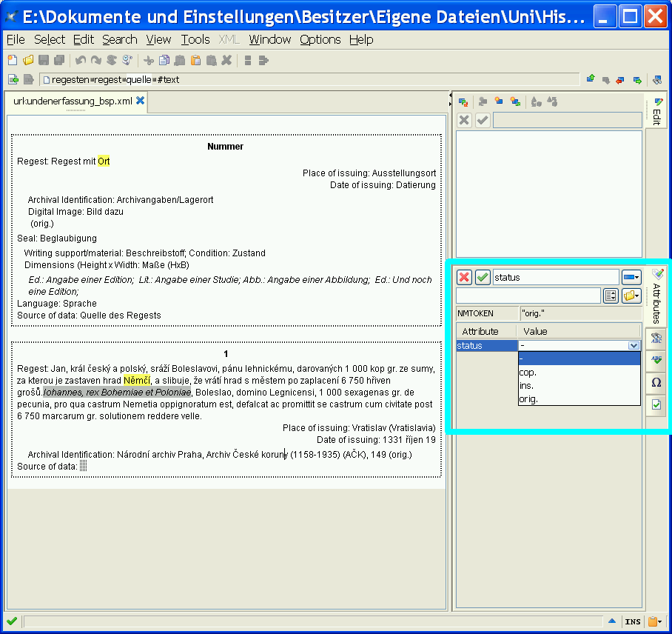Click the Convert element shapes icon
Screen dimensions: 672x634
coord(536,102)
